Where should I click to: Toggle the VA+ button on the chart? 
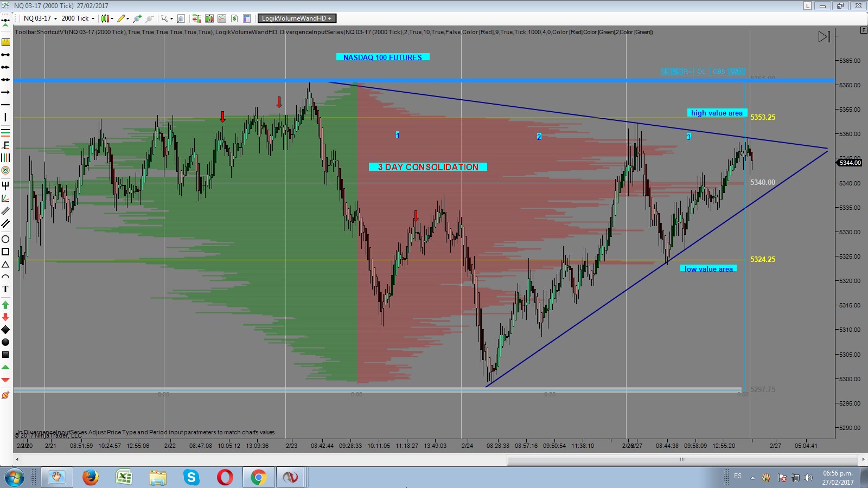point(736,72)
